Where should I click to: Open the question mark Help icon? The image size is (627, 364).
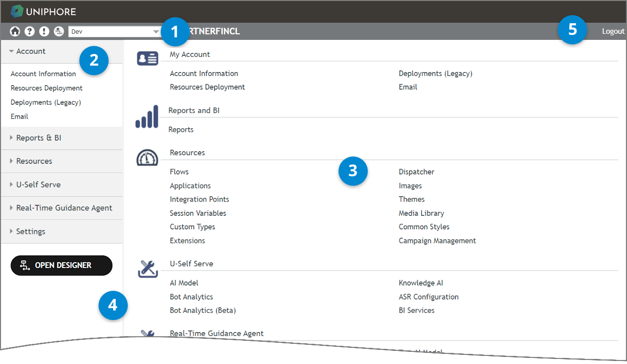coord(30,31)
